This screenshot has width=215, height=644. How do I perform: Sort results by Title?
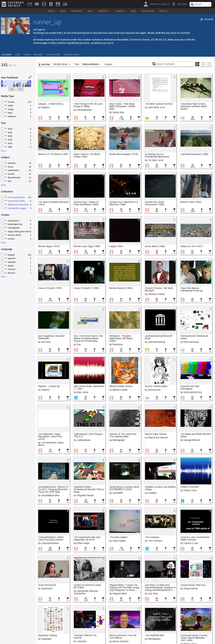(x=77, y=64)
